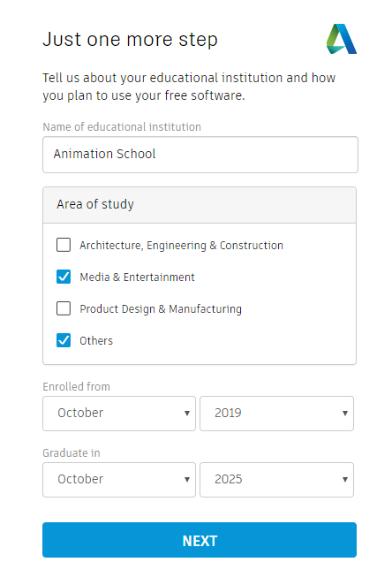The image size is (392, 585).
Task: Click the Enrolled from month dropdown arrow
Action: coord(187,414)
